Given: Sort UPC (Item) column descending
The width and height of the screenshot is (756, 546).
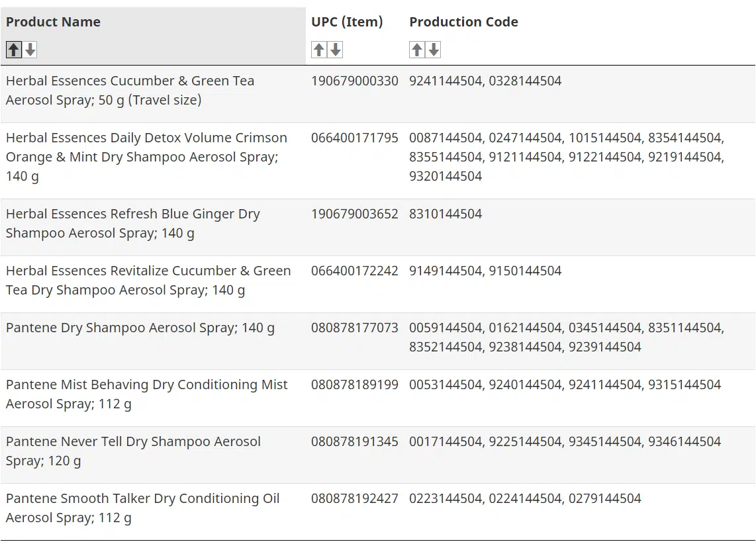Looking at the screenshot, I should [x=336, y=50].
